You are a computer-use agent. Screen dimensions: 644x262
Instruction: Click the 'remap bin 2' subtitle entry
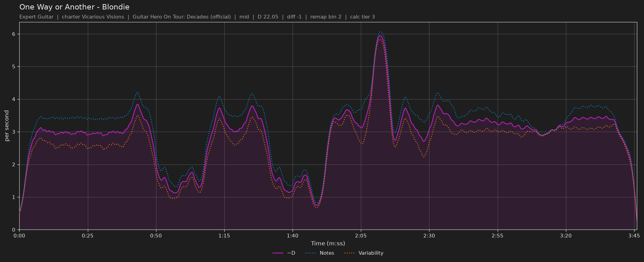(x=326, y=17)
